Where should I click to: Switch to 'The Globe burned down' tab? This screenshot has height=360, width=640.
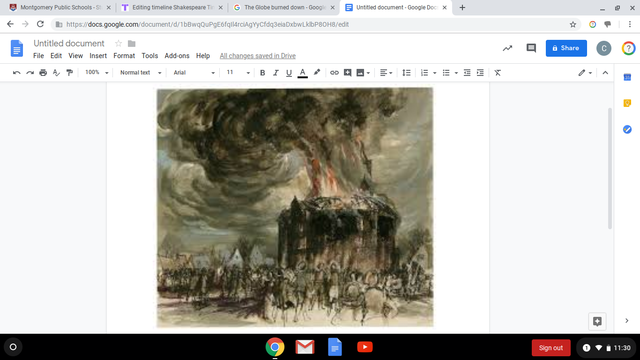pyautogui.click(x=284, y=7)
